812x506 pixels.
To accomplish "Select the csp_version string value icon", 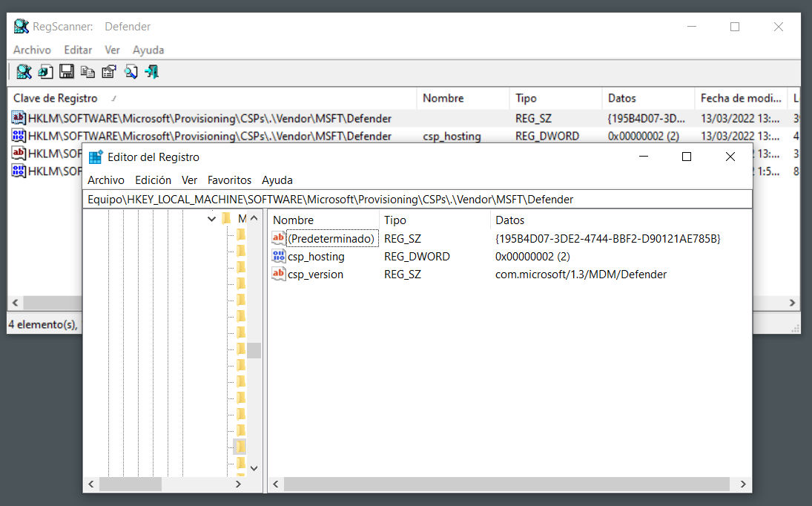I will tap(279, 275).
